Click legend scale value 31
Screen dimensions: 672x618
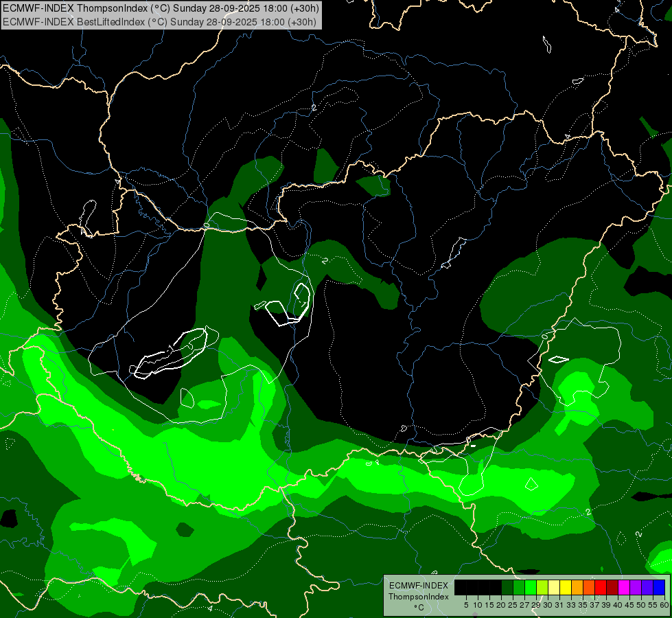pyautogui.click(x=559, y=605)
